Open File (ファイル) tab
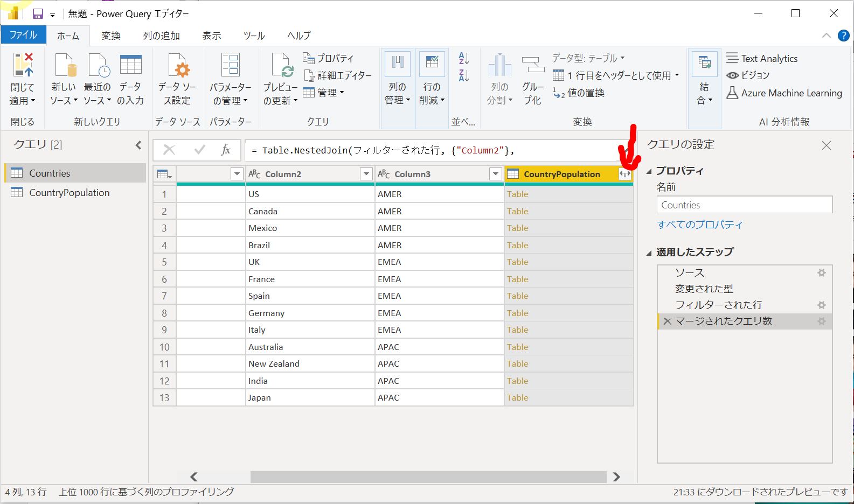854x504 pixels. [23, 35]
